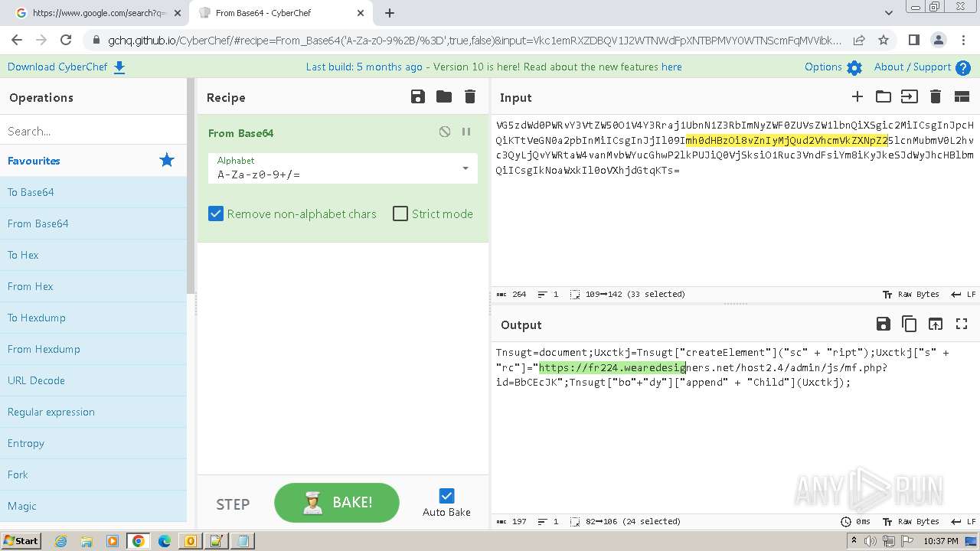Open Chrome three-dot menu
This screenshot has height=551, width=980.
(962, 41)
